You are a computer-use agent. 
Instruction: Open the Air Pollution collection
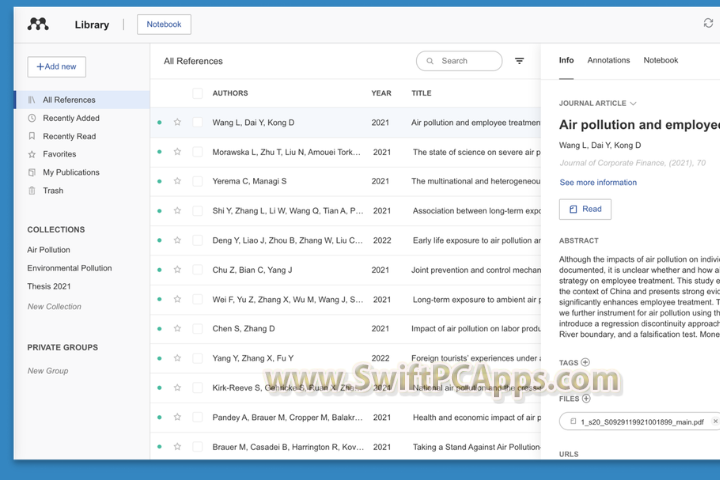coord(49,250)
